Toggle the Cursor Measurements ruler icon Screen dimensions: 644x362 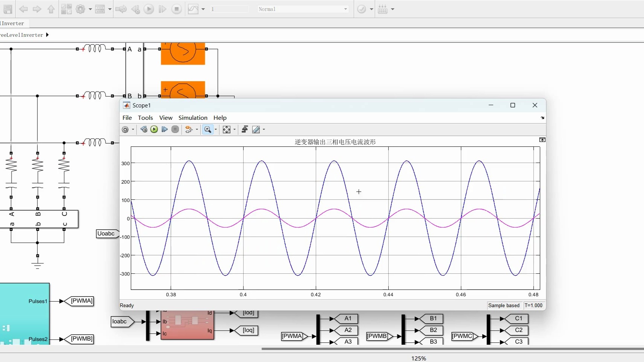pyautogui.click(x=256, y=130)
